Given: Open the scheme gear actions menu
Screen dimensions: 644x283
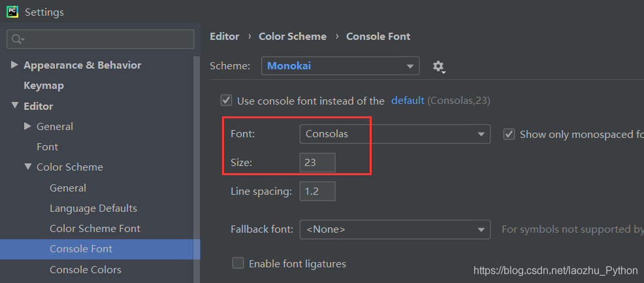Looking at the screenshot, I should (439, 67).
